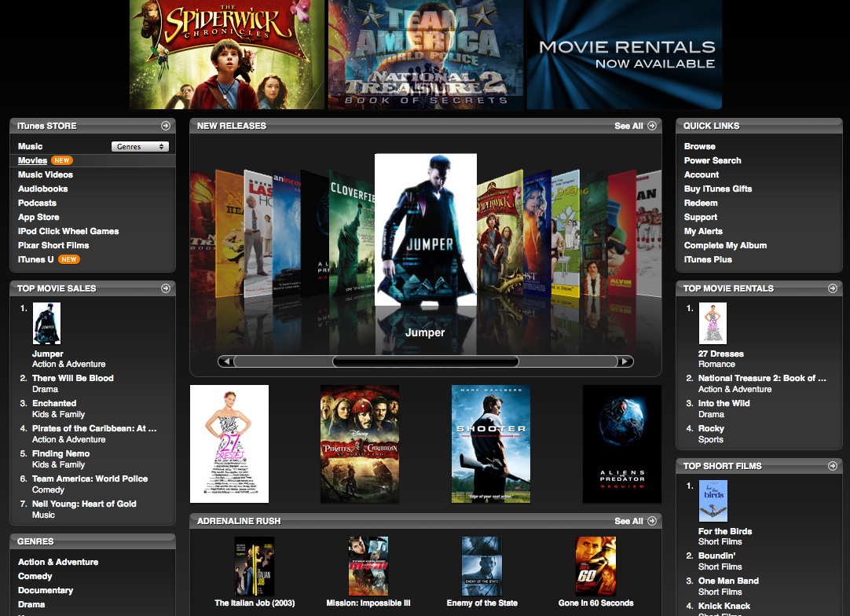
Task: Open National Treasure 2 in top rentals
Action: pyautogui.click(x=762, y=378)
